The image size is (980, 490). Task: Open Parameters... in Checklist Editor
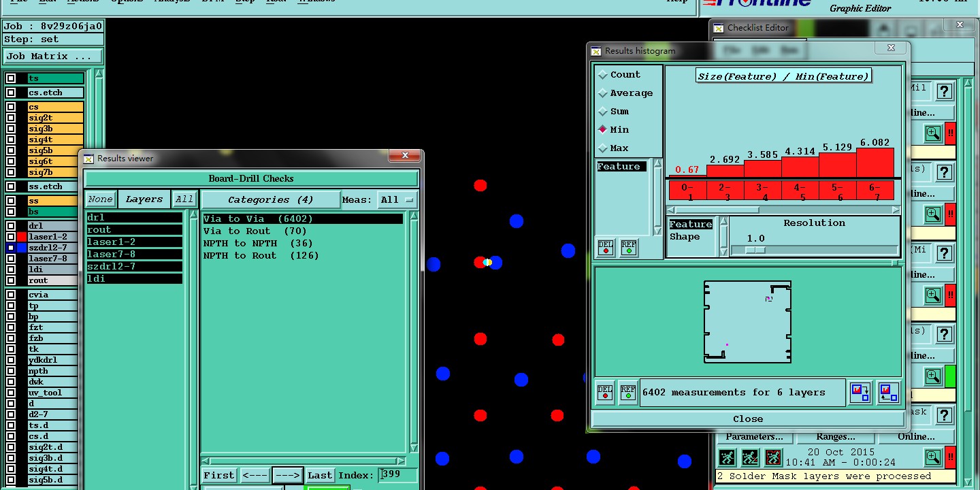coord(754,437)
